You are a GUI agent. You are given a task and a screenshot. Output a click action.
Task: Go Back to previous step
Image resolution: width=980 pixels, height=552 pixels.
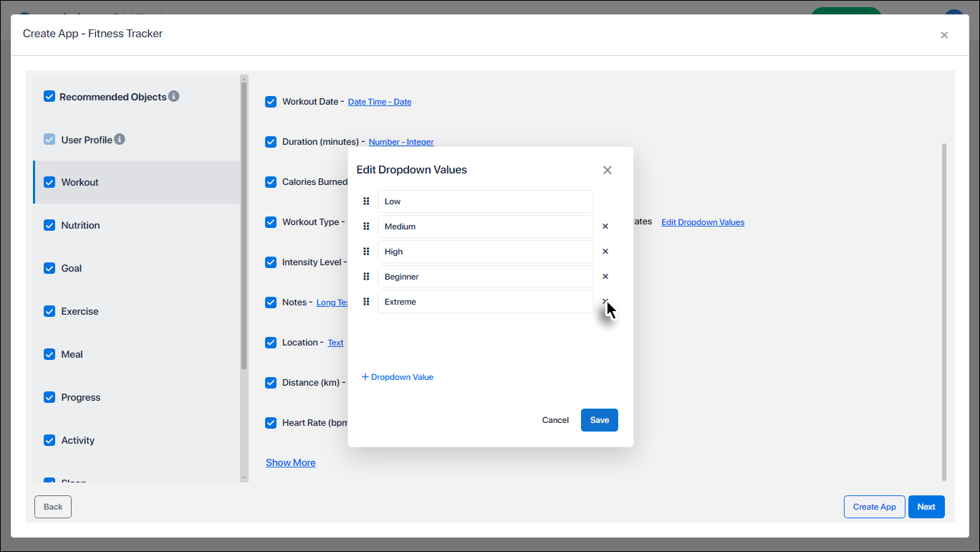tap(53, 507)
